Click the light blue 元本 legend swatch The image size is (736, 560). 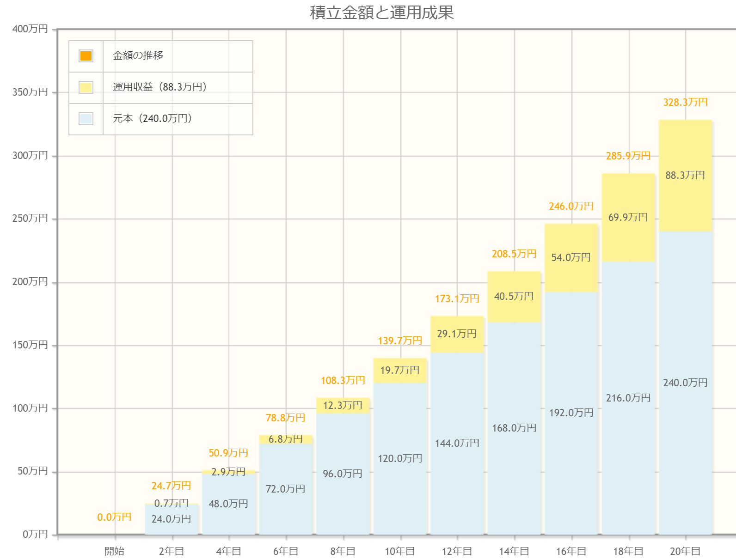(86, 119)
